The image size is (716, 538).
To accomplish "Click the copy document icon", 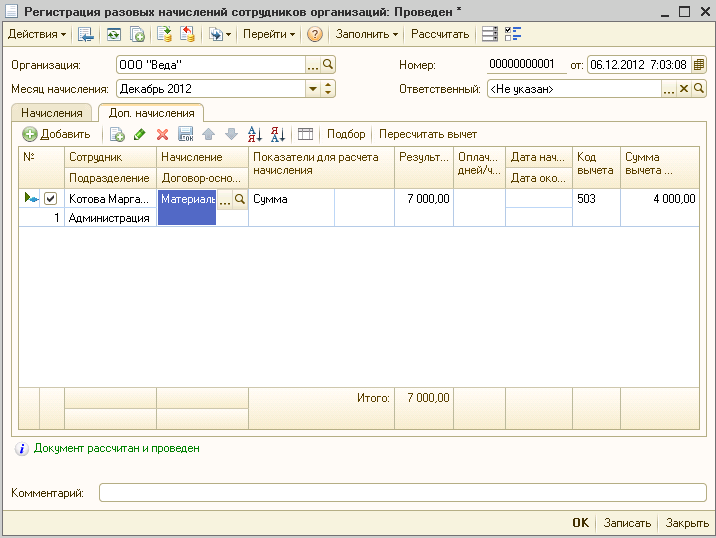I will (137, 34).
